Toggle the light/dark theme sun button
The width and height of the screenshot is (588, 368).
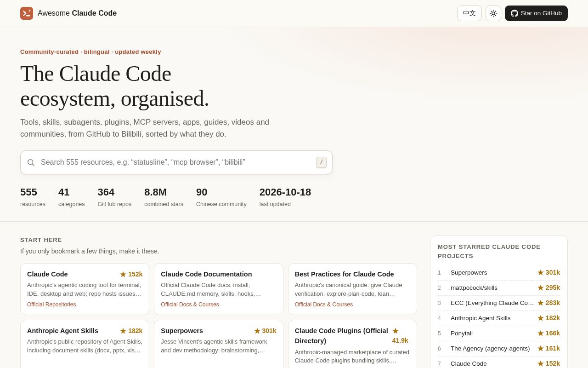click(x=493, y=13)
